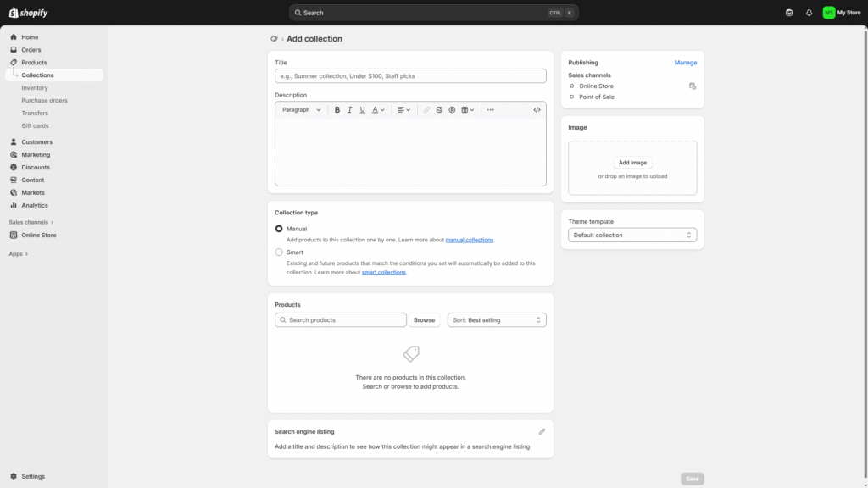The image size is (868, 488).
Task: Click into the collection Title field
Action: (410, 76)
